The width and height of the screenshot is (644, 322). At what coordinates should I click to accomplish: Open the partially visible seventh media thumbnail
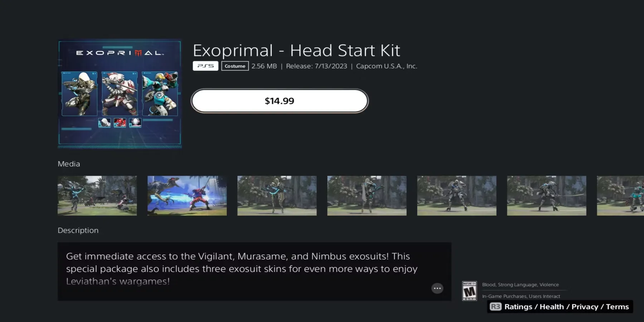(620, 196)
